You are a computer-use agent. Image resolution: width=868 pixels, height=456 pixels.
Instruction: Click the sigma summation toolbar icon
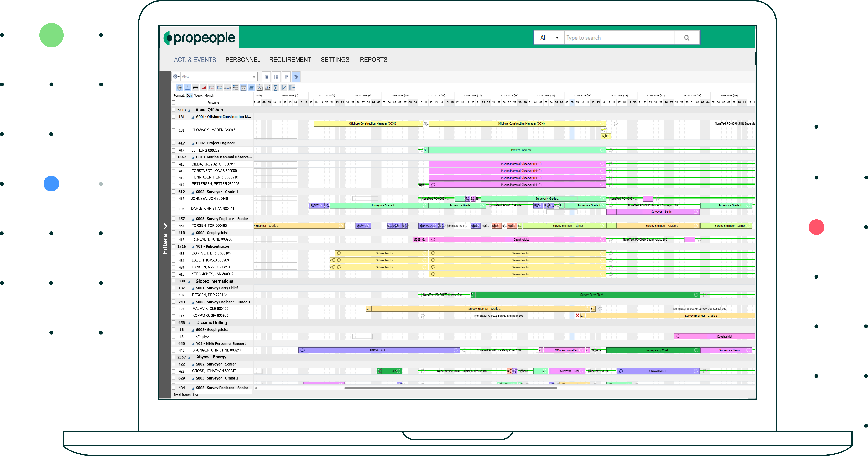pyautogui.click(x=275, y=88)
